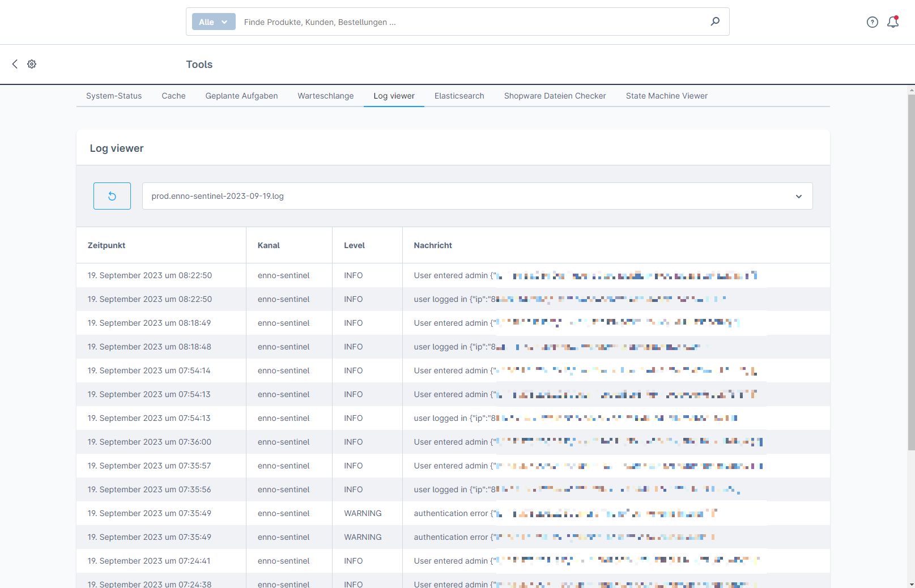This screenshot has height=588, width=915.
Task: Switch to the Cache tab
Action: (x=173, y=96)
